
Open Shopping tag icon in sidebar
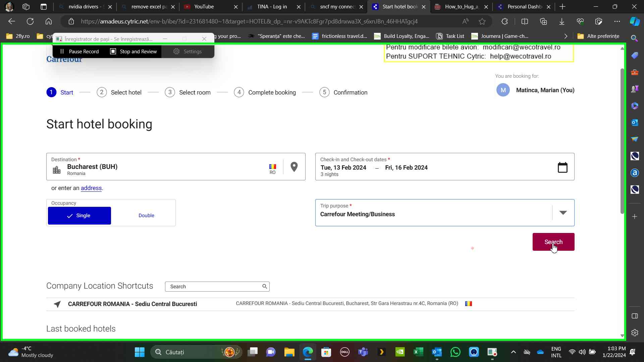(x=635, y=55)
